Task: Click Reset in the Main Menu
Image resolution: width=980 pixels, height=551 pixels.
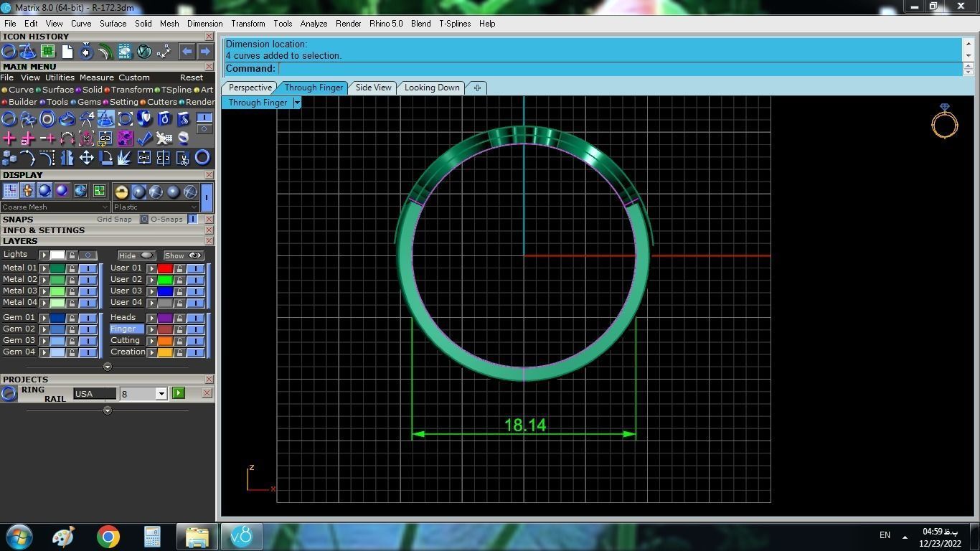Action: pyautogui.click(x=192, y=77)
